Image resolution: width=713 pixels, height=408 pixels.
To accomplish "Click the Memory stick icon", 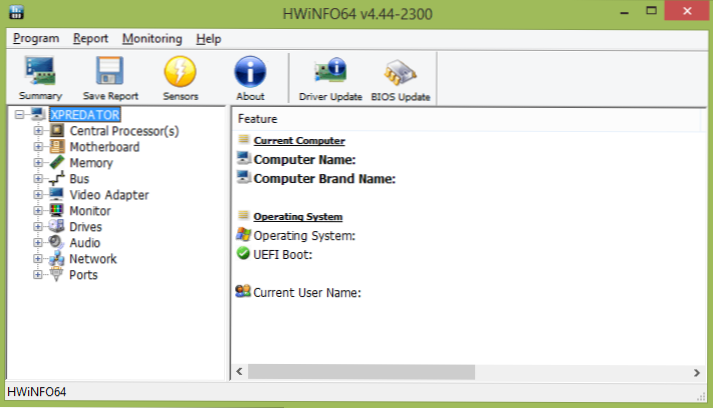I will click(x=57, y=162).
